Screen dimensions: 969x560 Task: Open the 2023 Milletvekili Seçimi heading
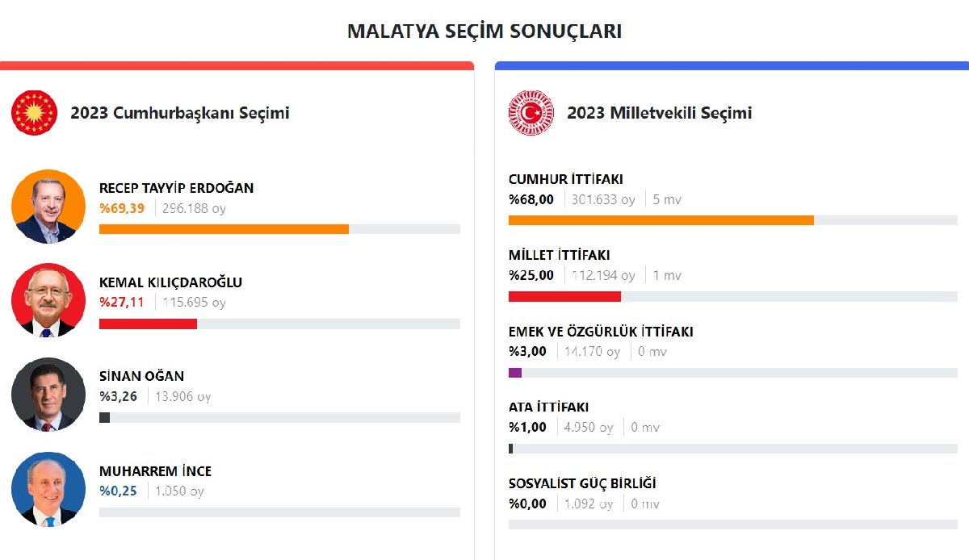[x=659, y=113]
